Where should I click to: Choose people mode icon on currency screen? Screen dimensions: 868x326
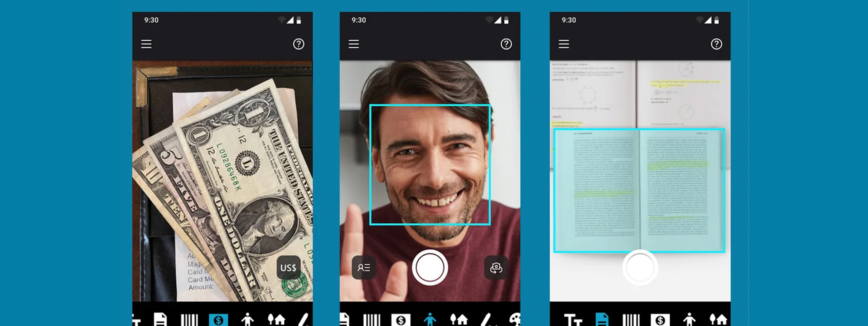click(247, 320)
